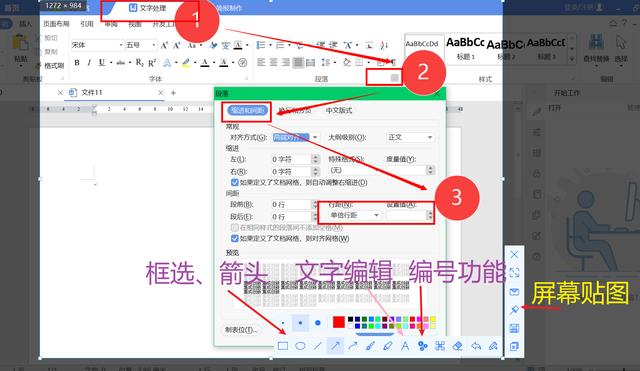
Task: Expand the 大纲级别 正文 dropdown
Action: (x=410, y=138)
